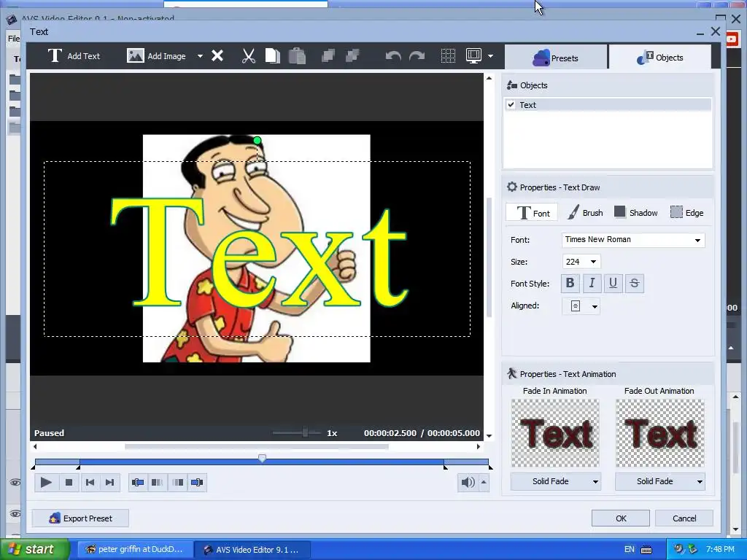Click the third fade marker icon
This screenshot has height=560, width=747.
coord(177,483)
